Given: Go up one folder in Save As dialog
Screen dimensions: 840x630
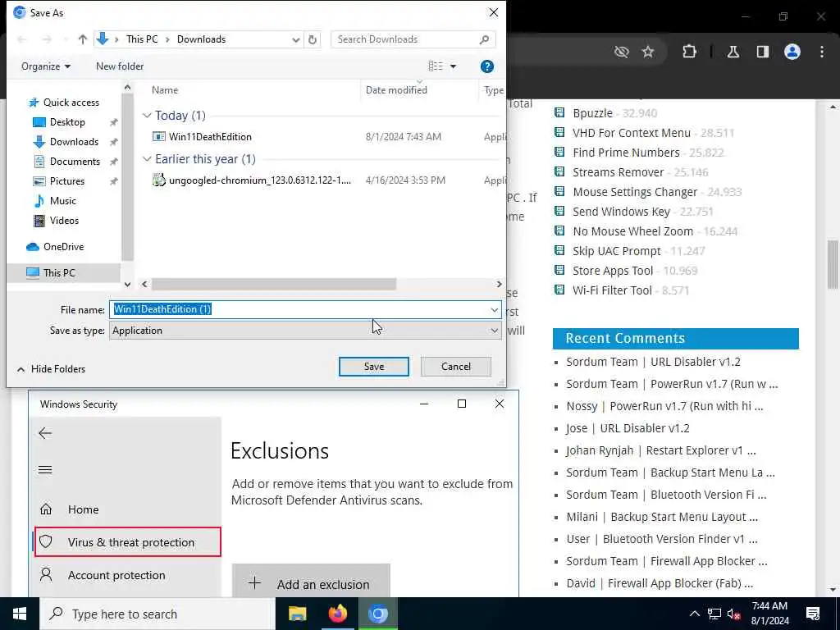Looking at the screenshot, I should pyautogui.click(x=83, y=39).
